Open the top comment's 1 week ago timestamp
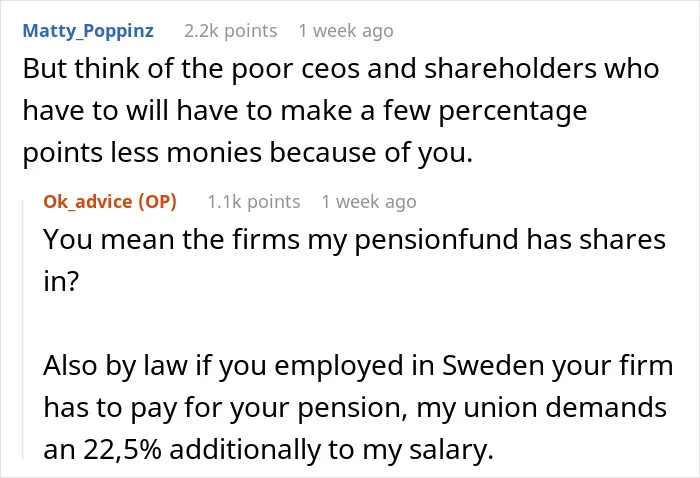Viewport: 700px width, 478px height. click(x=346, y=31)
